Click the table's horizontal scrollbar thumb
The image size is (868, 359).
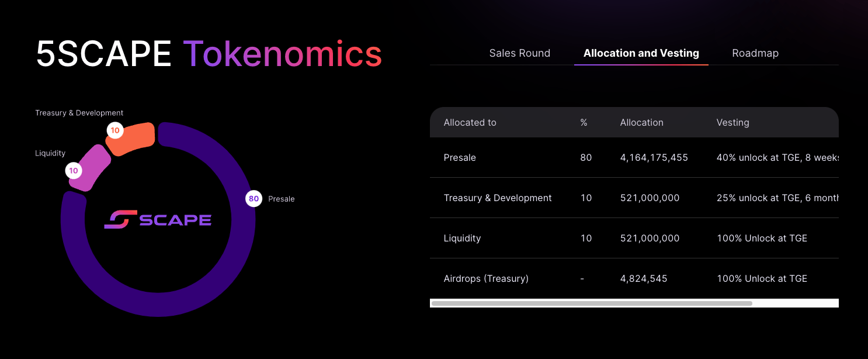(x=591, y=303)
